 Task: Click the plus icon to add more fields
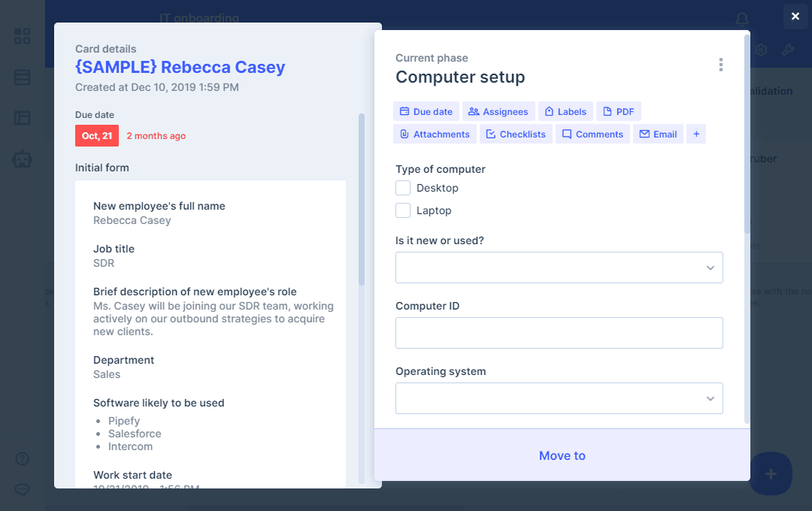696,134
